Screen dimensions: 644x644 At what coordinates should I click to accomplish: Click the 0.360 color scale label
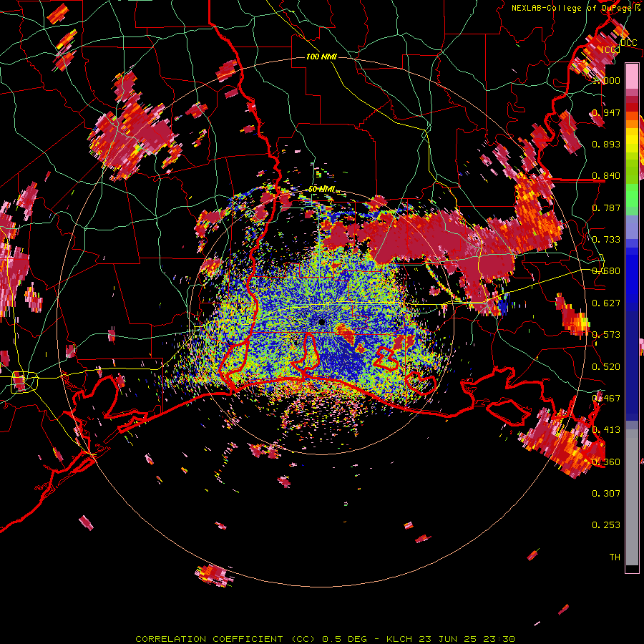click(606, 462)
